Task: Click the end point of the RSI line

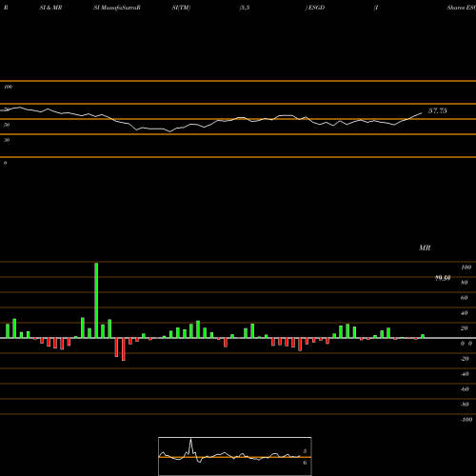Action: (x=422, y=112)
